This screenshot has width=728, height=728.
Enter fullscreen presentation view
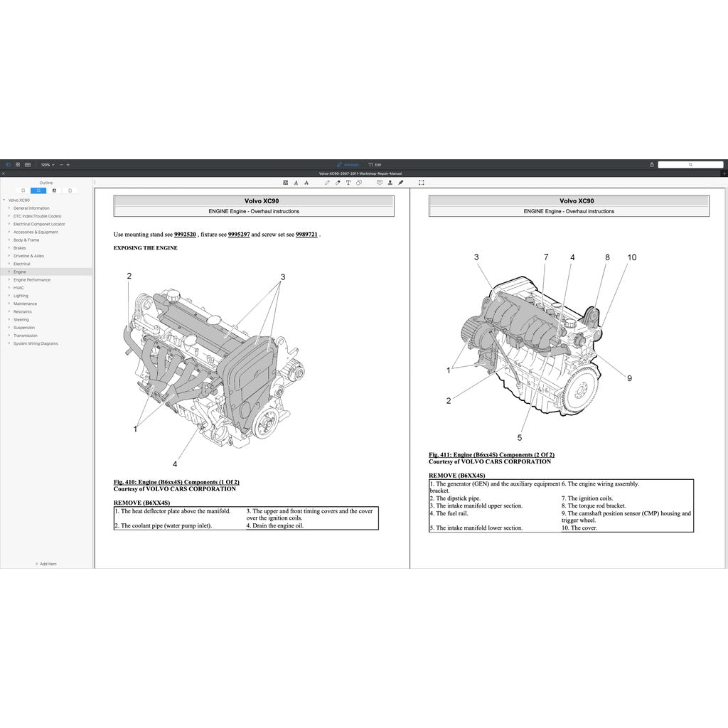(x=421, y=183)
